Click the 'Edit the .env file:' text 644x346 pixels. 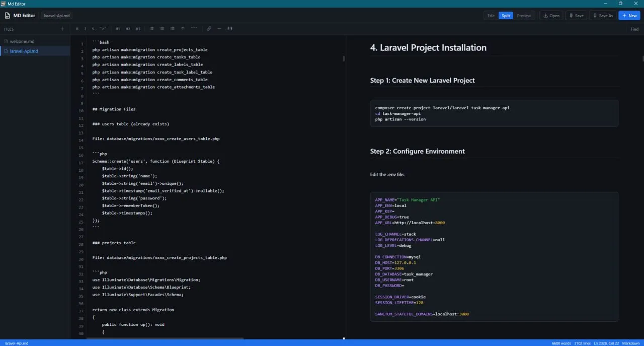tap(387, 174)
